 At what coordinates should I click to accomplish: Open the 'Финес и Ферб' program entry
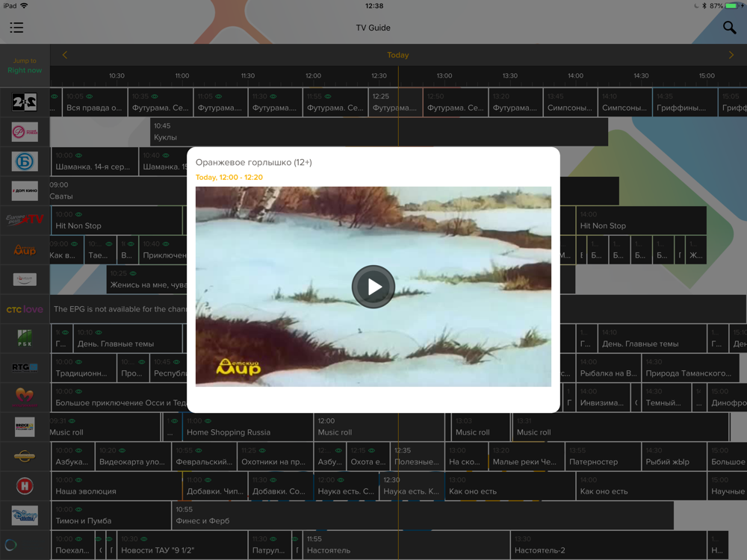[422, 515]
